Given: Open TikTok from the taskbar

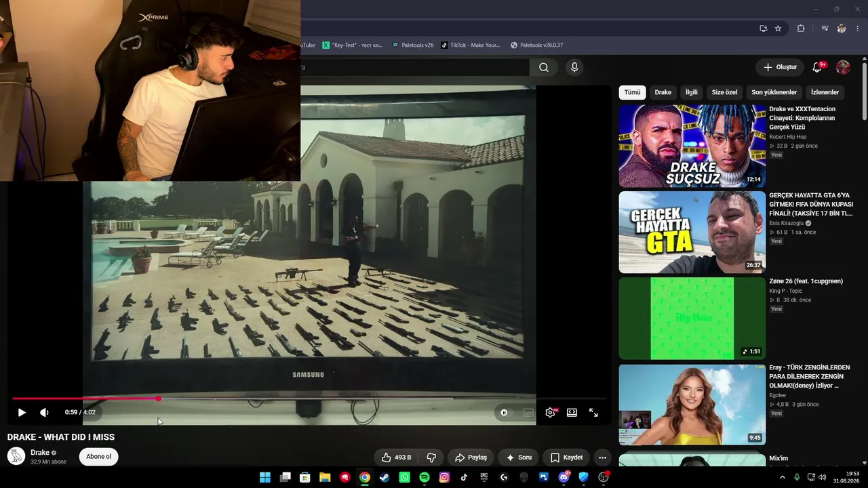Looking at the screenshot, I should click(x=464, y=477).
